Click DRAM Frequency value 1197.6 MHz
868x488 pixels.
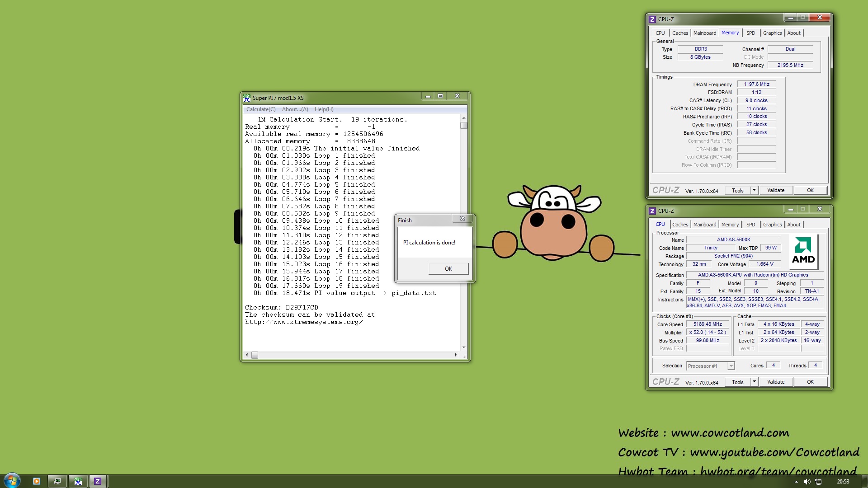(757, 84)
